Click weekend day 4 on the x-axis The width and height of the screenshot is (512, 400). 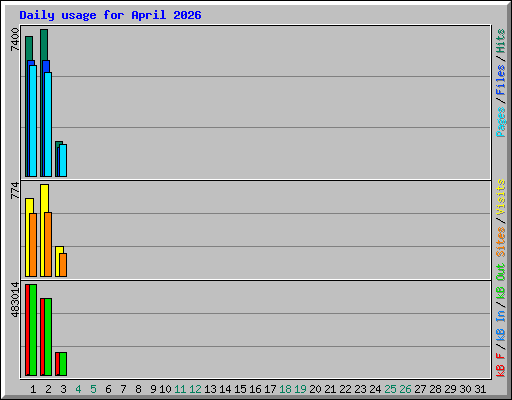point(78,389)
